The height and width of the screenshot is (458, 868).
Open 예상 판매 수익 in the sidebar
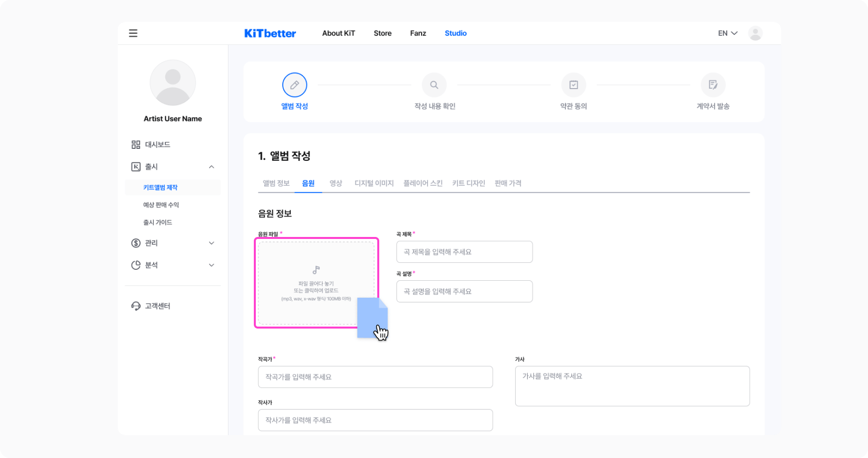point(161,205)
